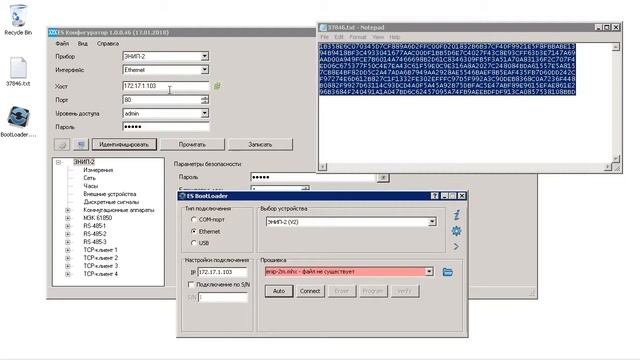The width and height of the screenshot is (640, 360).
Task: Select the 37846.txt desktop file
Action: tap(18, 72)
